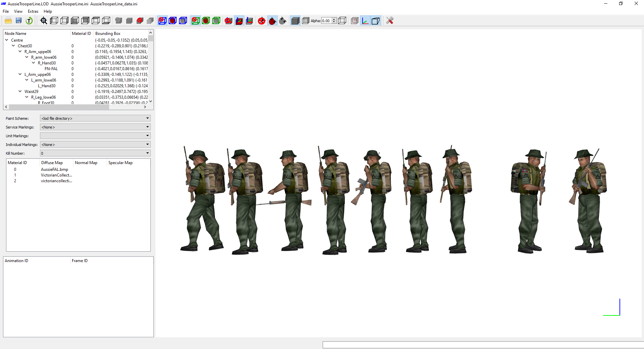The width and height of the screenshot is (644, 349).
Task: Click the gray sphere with sparkles icon
Action: (x=283, y=21)
